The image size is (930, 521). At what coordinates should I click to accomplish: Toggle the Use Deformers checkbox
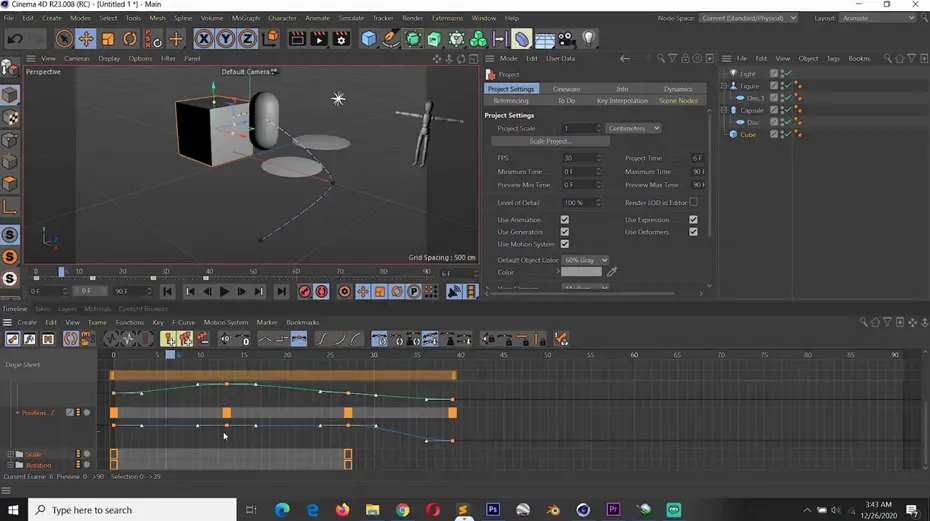click(693, 232)
